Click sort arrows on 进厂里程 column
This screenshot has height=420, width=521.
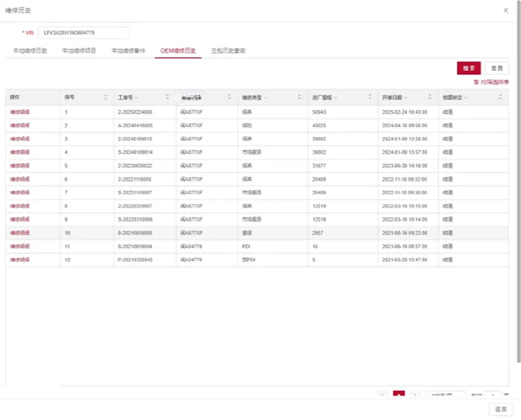[370, 98]
